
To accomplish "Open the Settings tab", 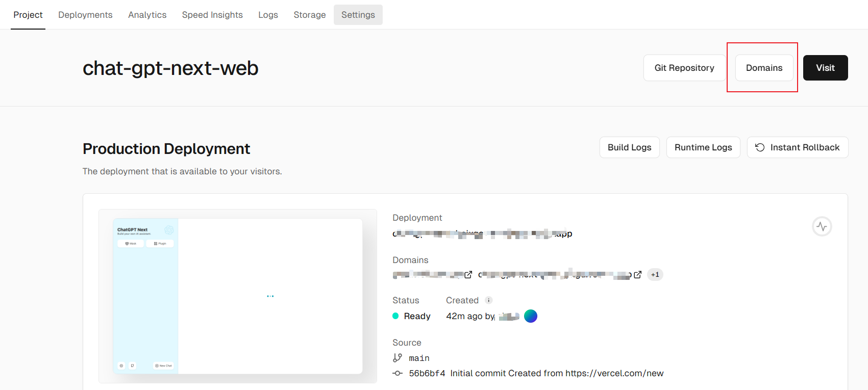I will point(358,15).
